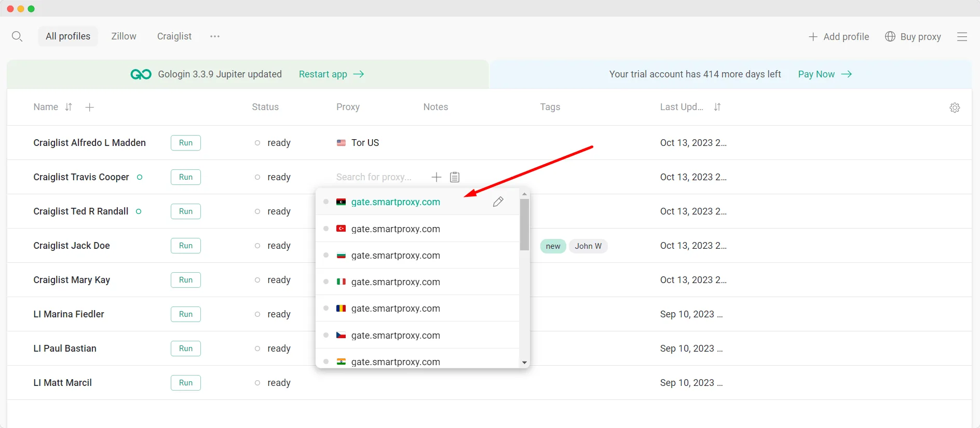Click the add proxy plus icon

pos(437,177)
